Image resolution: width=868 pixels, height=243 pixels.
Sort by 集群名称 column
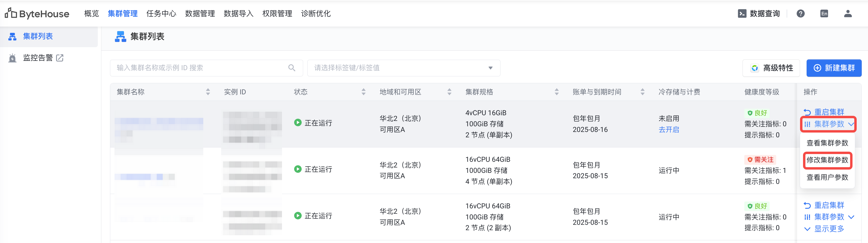[x=208, y=92]
